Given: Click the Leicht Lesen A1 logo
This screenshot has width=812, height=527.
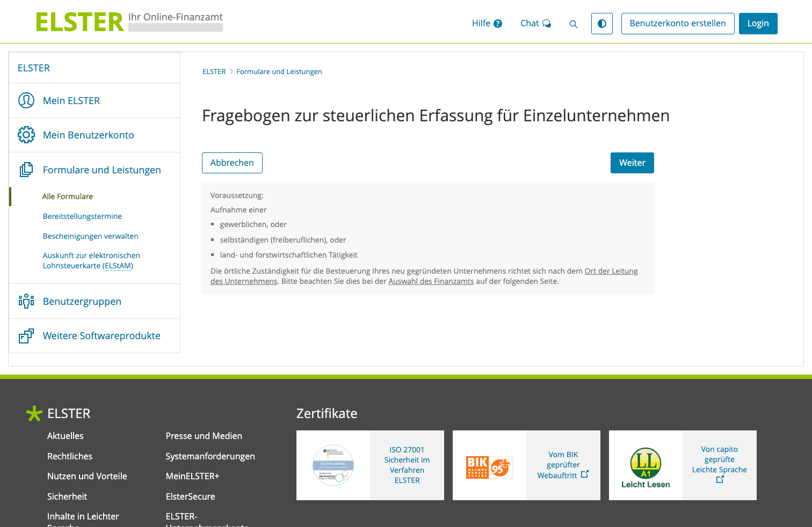Looking at the screenshot, I should pyautogui.click(x=646, y=467).
